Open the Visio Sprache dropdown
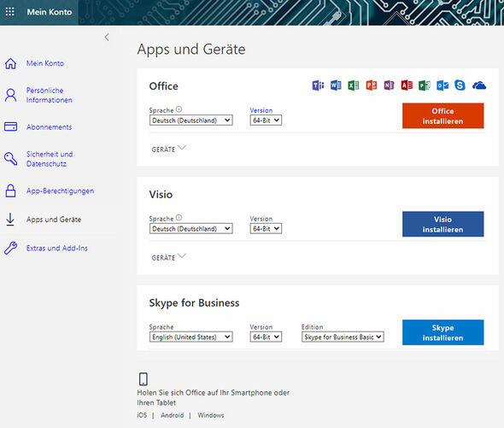 point(191,229)
